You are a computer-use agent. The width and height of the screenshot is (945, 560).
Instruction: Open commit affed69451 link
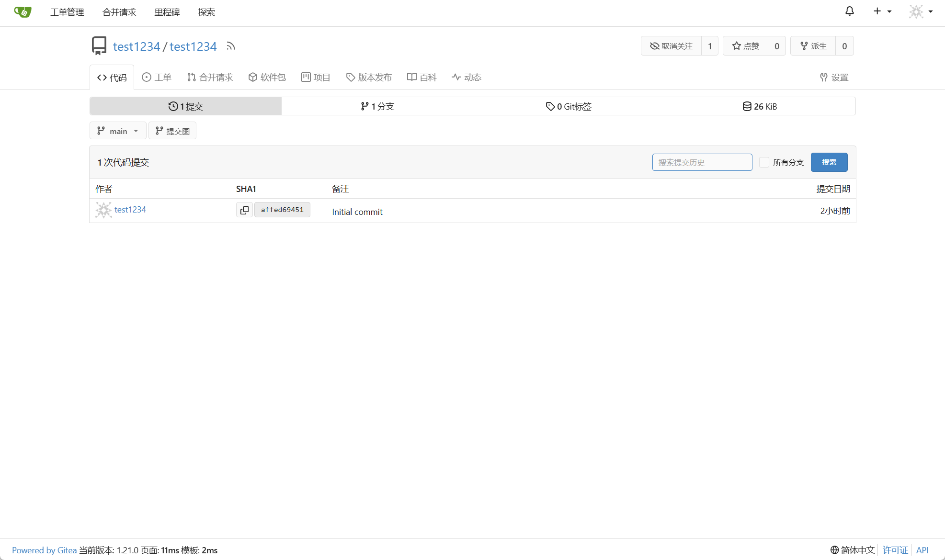point(282,210)
